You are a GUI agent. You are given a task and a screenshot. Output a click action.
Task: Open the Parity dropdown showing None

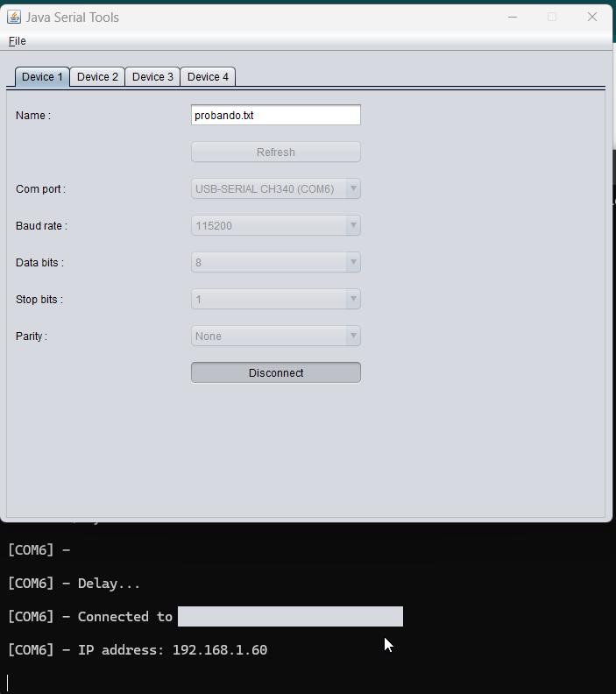tap(276, 336)
